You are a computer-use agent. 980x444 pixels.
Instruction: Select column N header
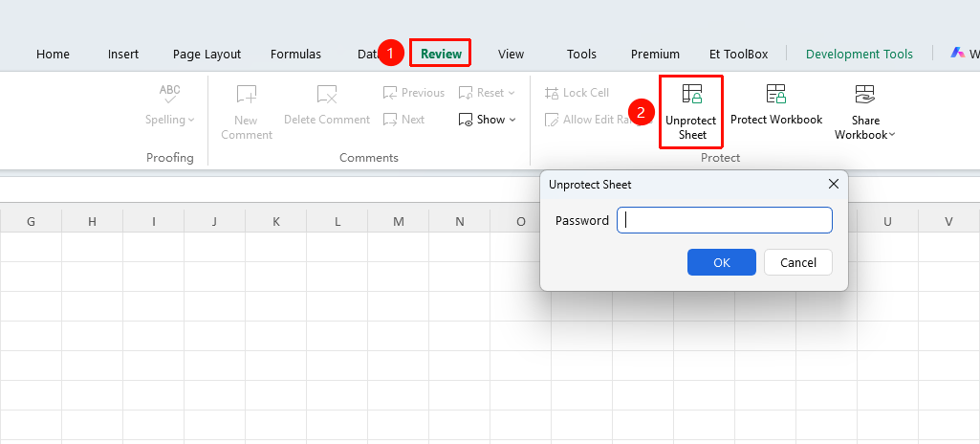[459, 221]
